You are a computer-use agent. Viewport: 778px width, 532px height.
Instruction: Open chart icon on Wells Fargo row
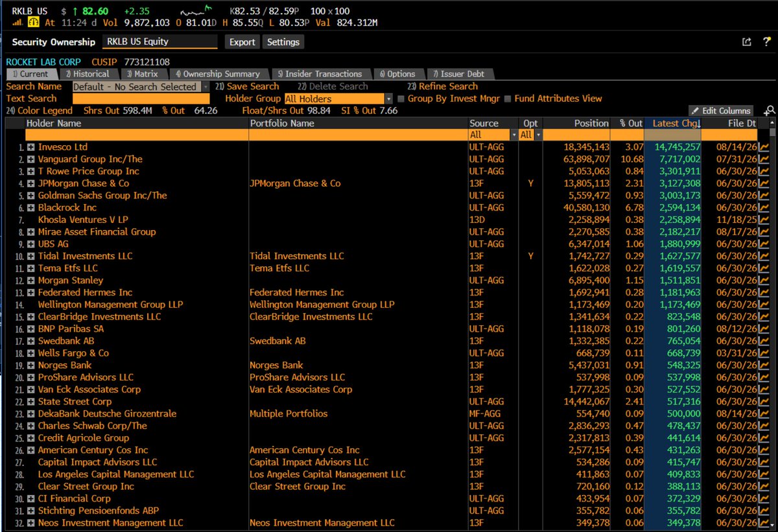pyautogui.click(x=764, y=353)
